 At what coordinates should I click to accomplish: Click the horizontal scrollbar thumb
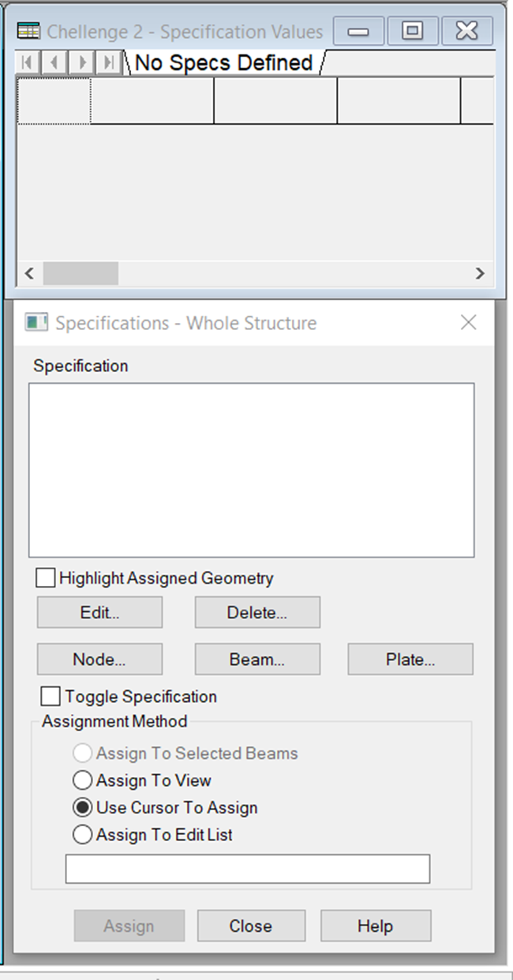tap(81, 273)
